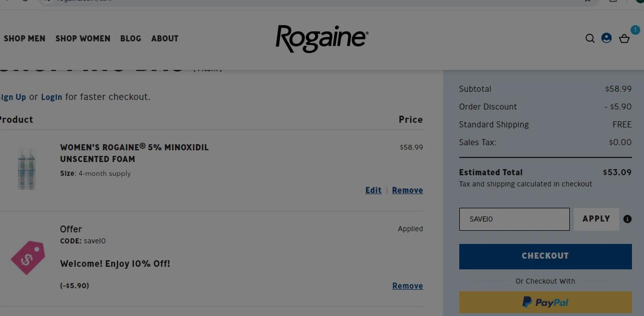
Task: Remove the save10 offer code
Action: pyautogui.click(x=407, y=286)
